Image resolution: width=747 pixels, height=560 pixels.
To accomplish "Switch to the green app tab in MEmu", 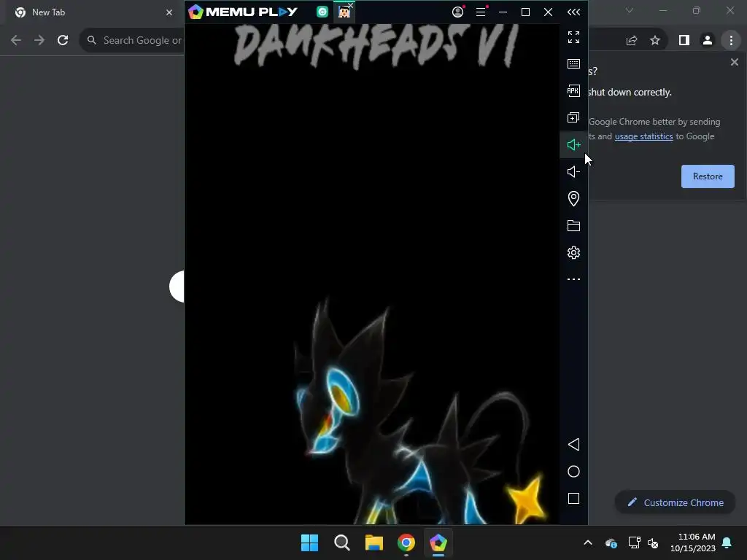I will [x=322, y=12].
